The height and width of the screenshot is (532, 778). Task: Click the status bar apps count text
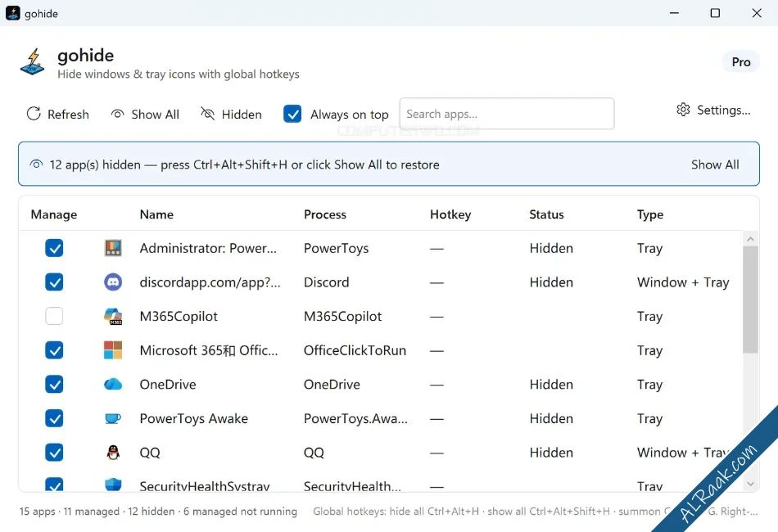158,512
